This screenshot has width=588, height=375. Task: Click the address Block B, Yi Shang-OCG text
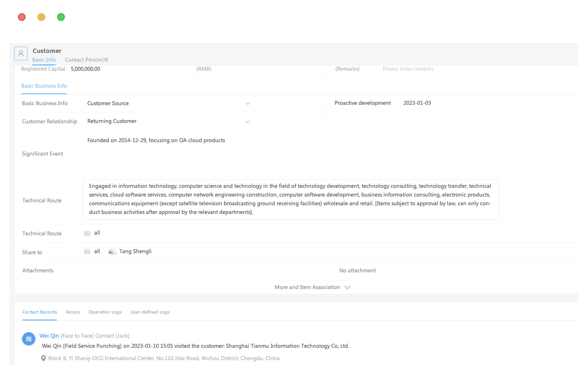point(164,358)
